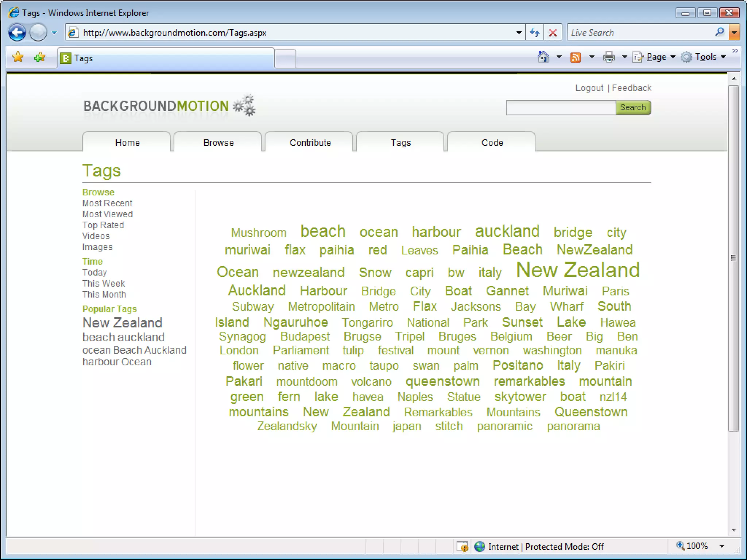Screen dimensions: 747x560
Task: Click the capri tag
Action: click(419, 273)
